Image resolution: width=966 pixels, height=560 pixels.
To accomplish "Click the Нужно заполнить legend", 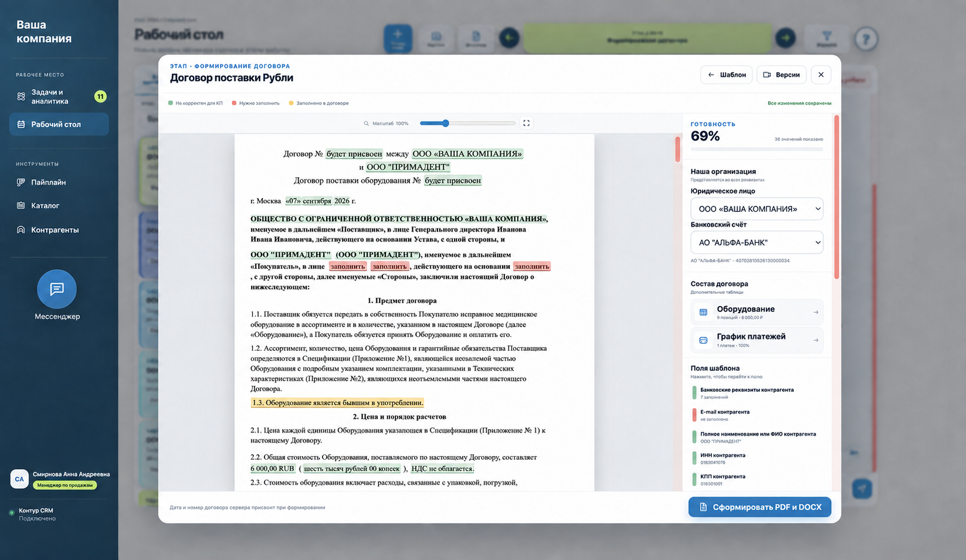I will coord(256,103).
